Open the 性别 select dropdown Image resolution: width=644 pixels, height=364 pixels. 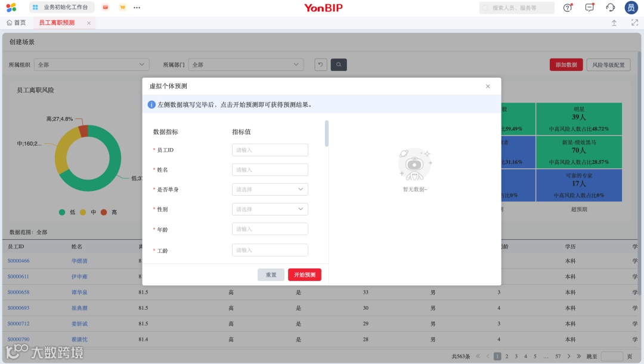270,209
